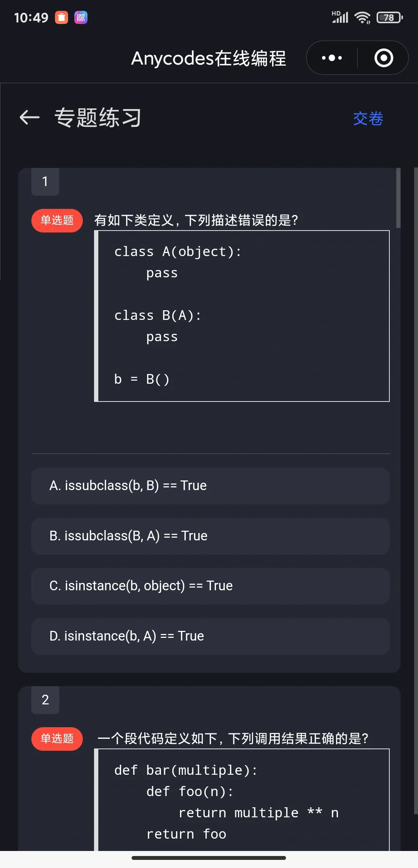Tap the back arrow icon

pyautogui.click(x=30, y=118)
